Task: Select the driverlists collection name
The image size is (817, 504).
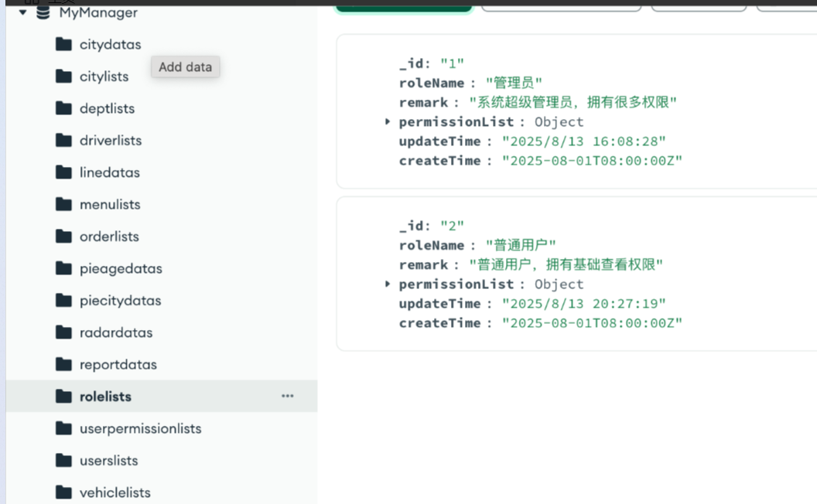Action: pos(111,141)
